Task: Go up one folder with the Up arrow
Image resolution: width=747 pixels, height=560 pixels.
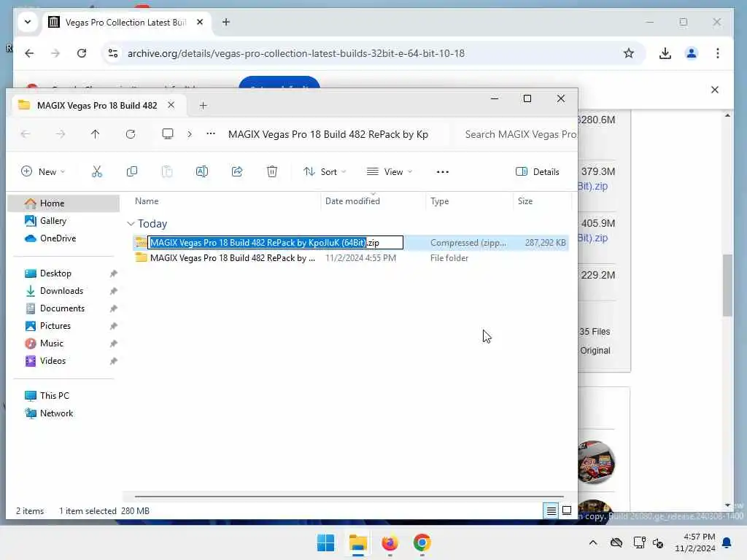Action: 96,134
